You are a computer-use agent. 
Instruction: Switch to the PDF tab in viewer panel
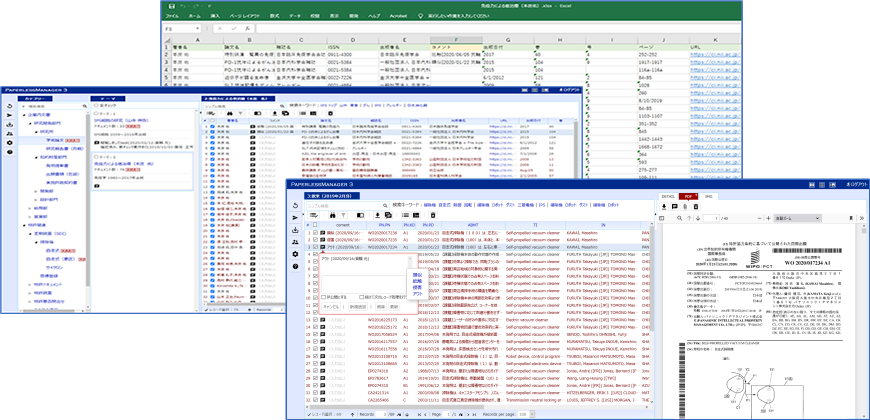[x=689, y=197]
